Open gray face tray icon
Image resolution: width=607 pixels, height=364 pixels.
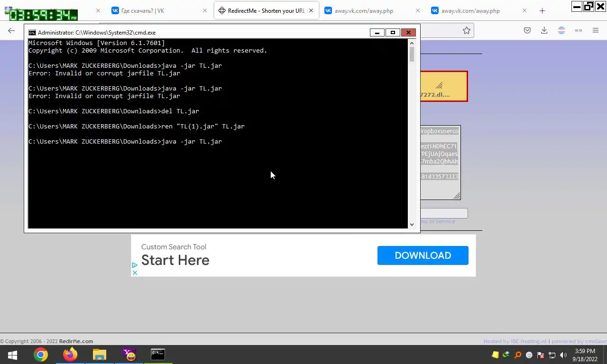[529, 355]
